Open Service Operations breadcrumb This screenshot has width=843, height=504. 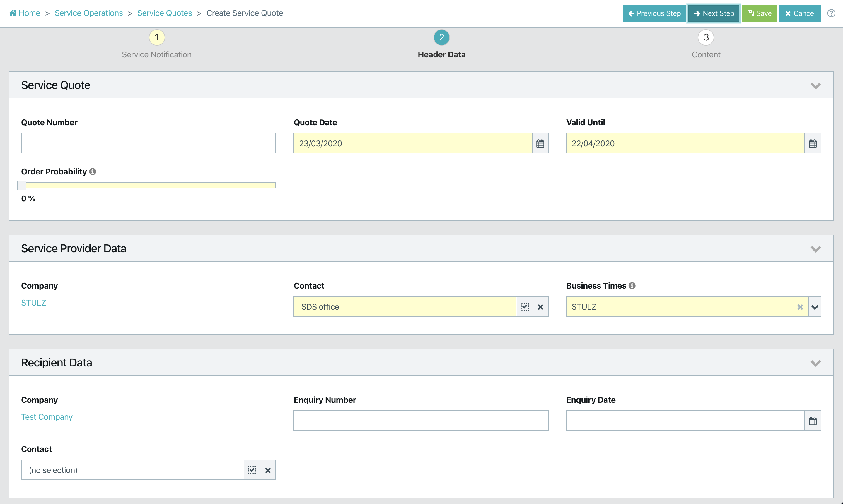coord(88,13)
